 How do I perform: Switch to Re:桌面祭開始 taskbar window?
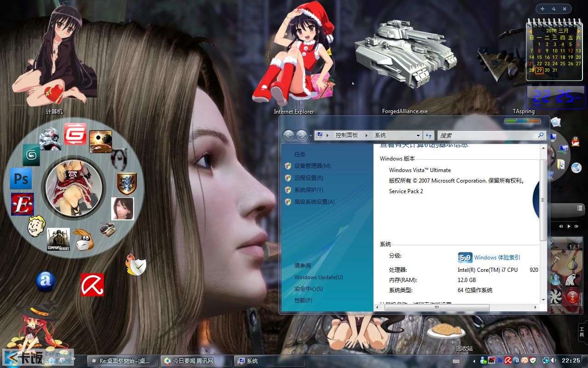point(122,361)
